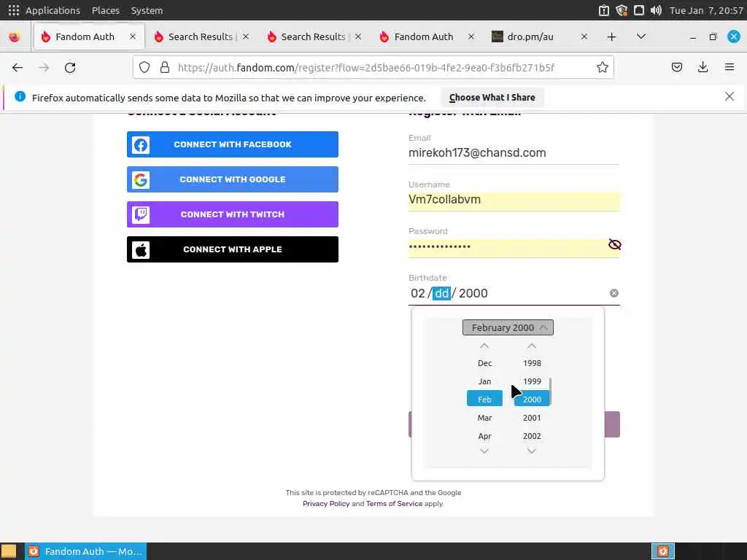Open the downloads panel
747x560 pixels.
point(703,67)
